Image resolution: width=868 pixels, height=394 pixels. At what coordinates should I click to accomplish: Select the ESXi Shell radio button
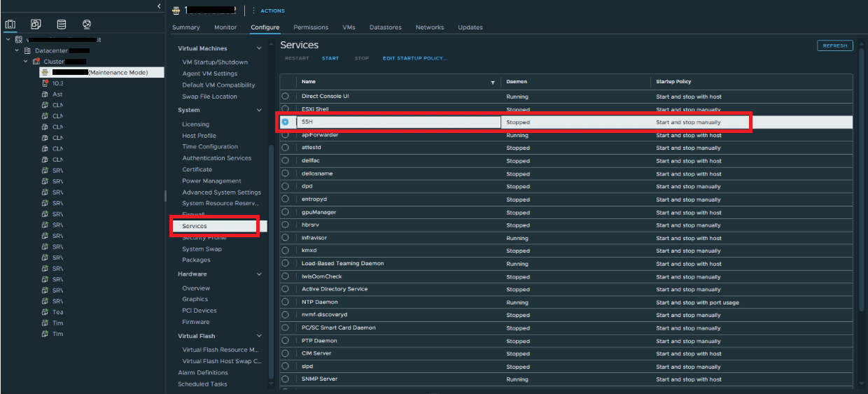click(285, 109)
